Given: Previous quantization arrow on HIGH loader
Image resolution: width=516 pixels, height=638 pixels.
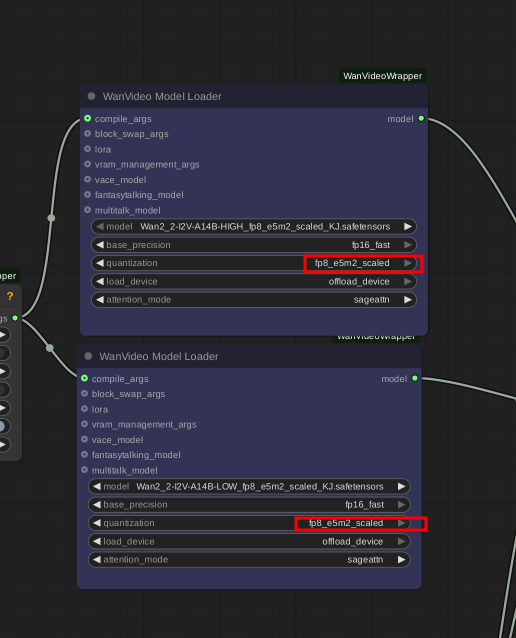Looking at the screenshot, I should click(x=100, y=263).
